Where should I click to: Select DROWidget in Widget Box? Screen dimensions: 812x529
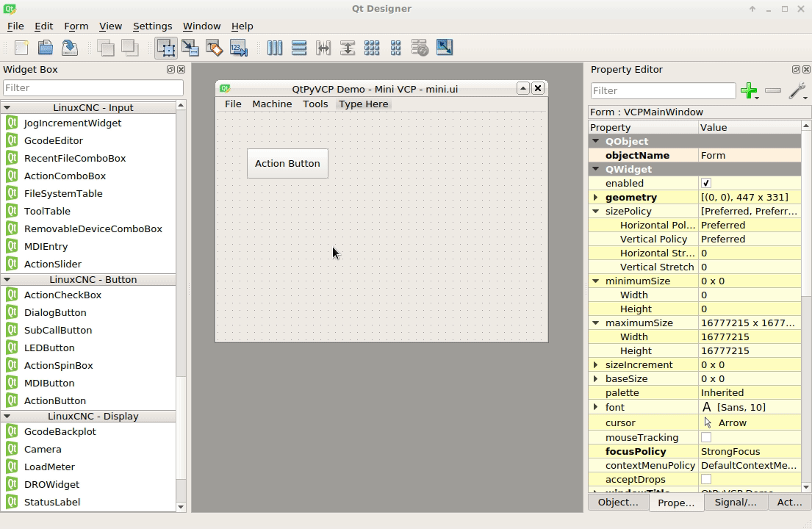[x=51, y=484]
